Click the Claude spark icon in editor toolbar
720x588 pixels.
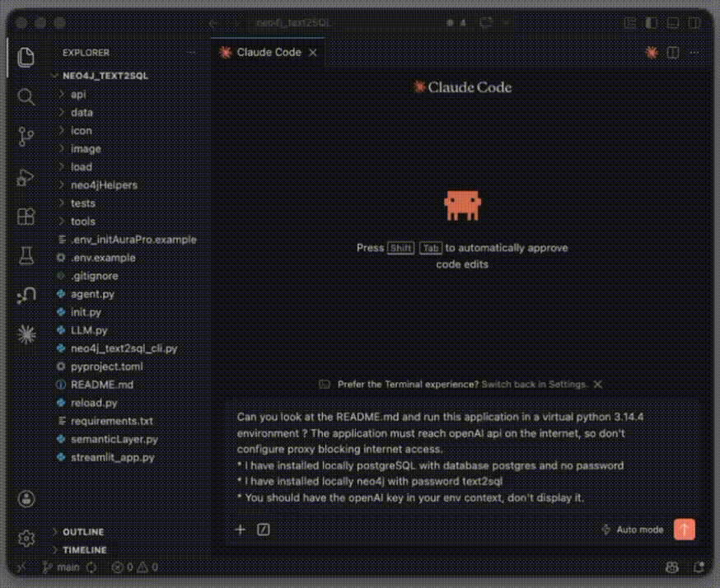coord(651,53)
